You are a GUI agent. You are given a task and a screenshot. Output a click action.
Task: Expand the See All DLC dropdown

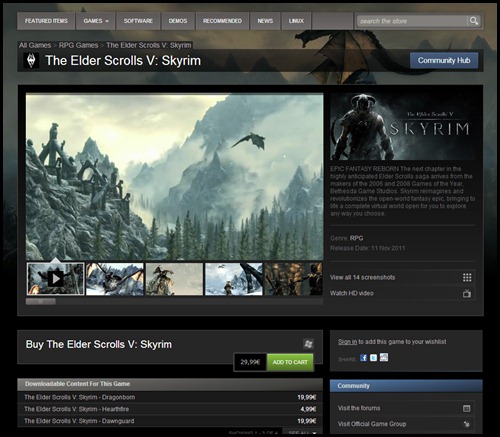pos(302,432)
